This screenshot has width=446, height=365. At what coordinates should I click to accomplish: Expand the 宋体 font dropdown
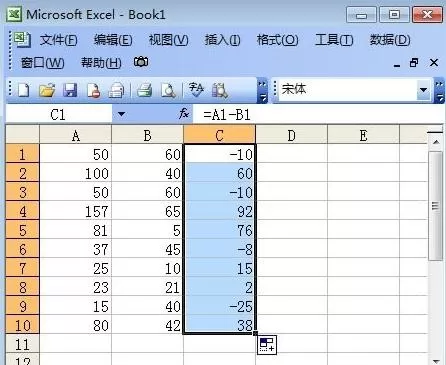coord(424,89)
